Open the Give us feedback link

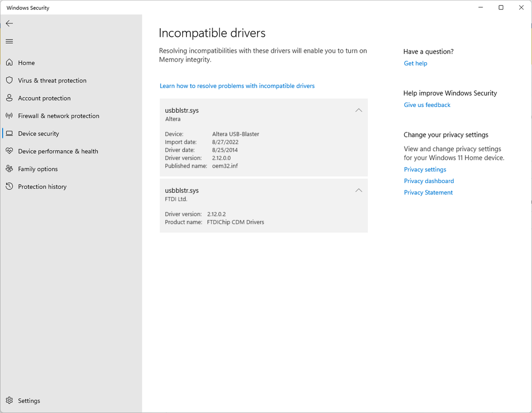(x=427, y=105)
